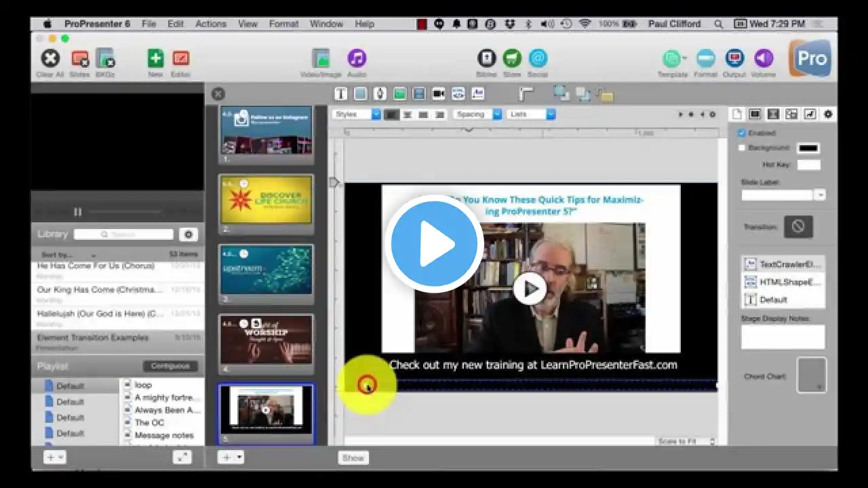Open the Video/Image bin
Viewport: 868px width, 488px height.
[x=321, y=59]
